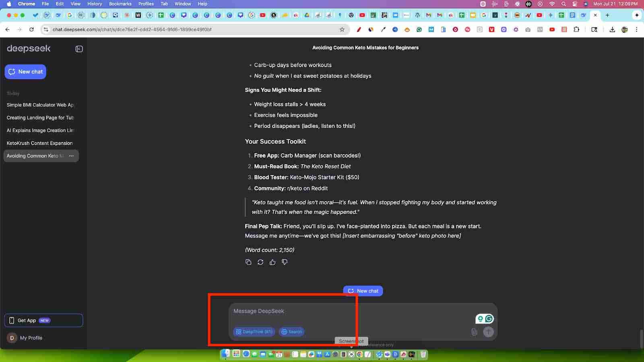Screen dimensions: 644x362
Task: Click the Grammarly icon in message box
Action: coord(489,319)
